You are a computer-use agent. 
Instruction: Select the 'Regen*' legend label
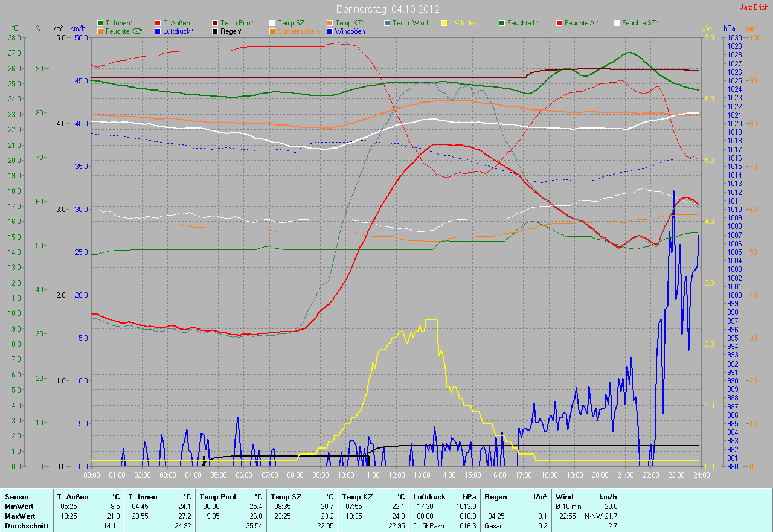point(231,31)
